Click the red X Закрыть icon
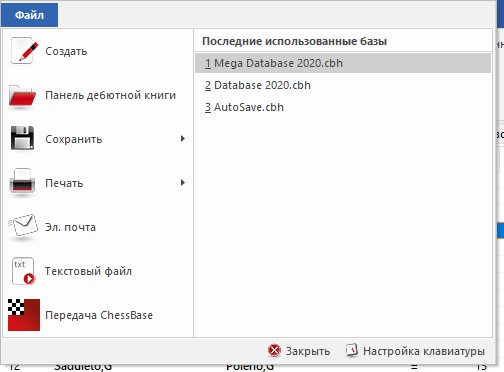Viewport: 504px width, 372px height. coord(274,350)
